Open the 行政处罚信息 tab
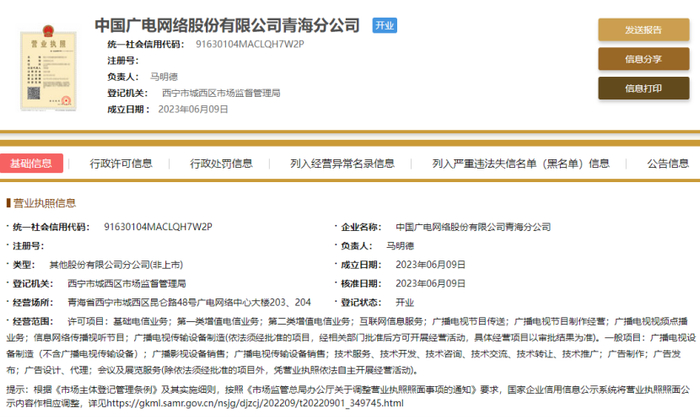 [x=221, y=164]
